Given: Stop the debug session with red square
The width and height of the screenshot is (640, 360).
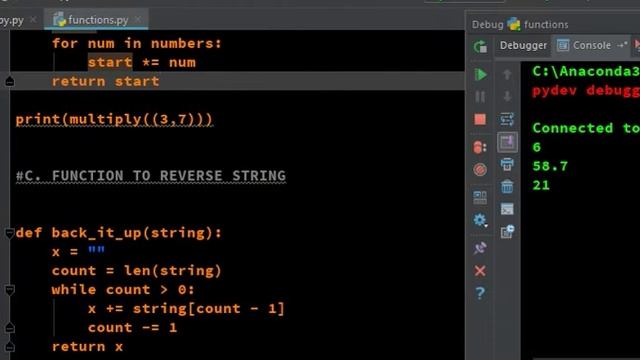Looking at the screenshot, I should [x=480, y=120].
